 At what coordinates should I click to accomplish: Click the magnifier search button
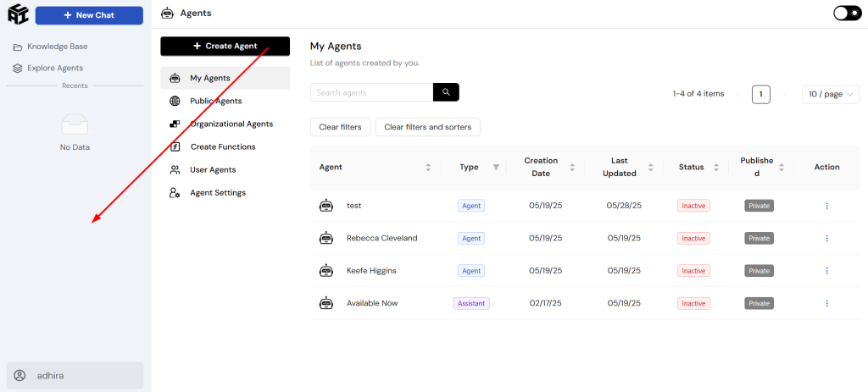coord(446,92)
